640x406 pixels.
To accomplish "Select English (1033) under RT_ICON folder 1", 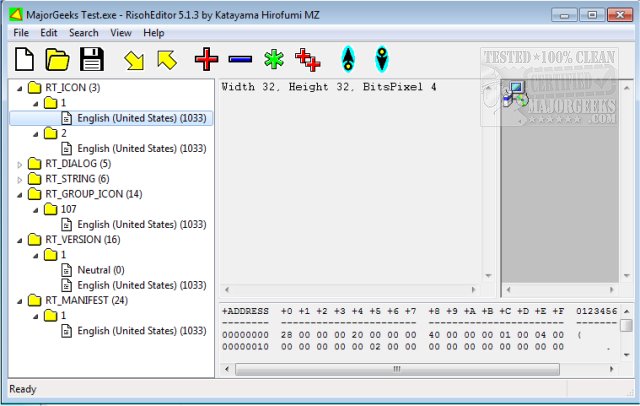I will point(142,118).
